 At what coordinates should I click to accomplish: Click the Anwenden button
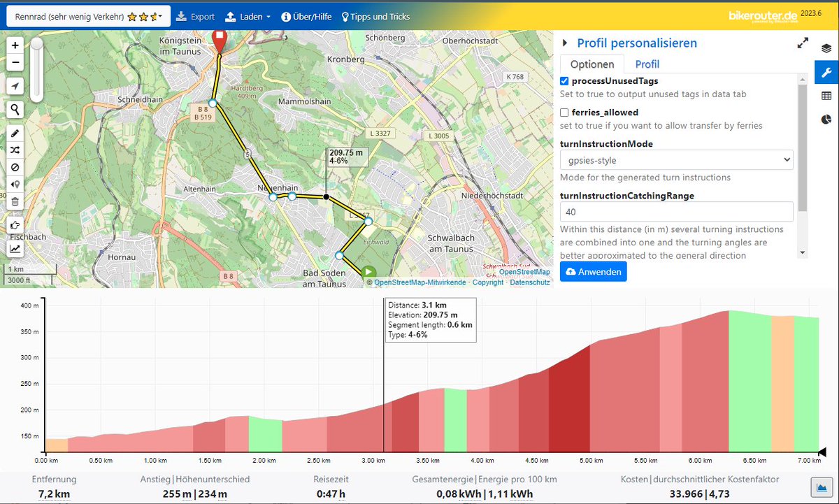pos(593,271)
